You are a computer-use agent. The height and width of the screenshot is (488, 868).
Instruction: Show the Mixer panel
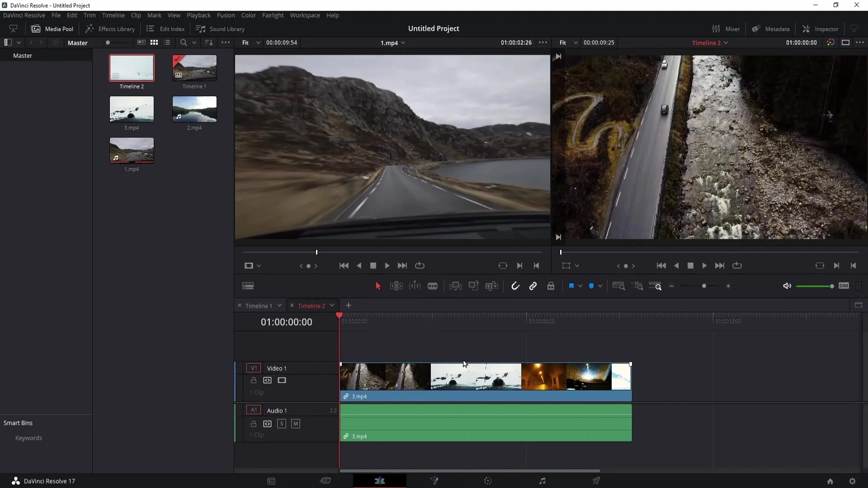pos(726,29)
